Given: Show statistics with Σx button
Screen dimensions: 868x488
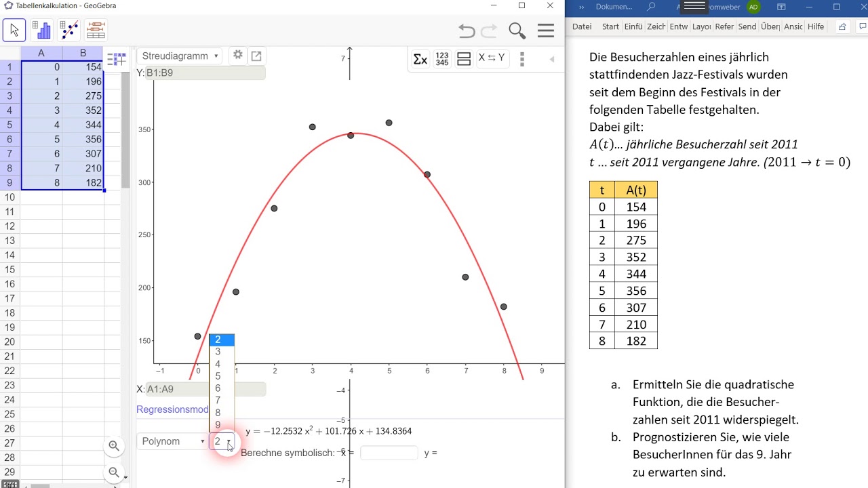Looking at the screenshot, I should (x=420, y=59).
